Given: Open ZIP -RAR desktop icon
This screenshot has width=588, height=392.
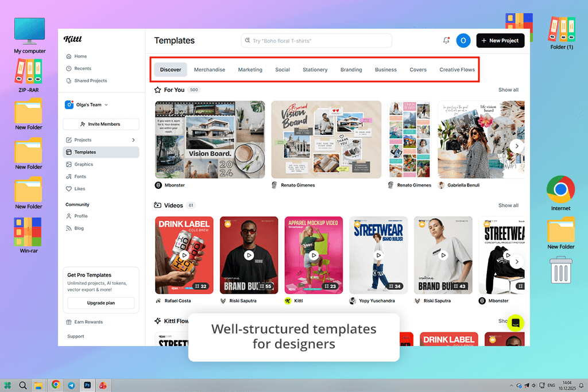Looking at the screenshot, I should [x=29, y=76].
